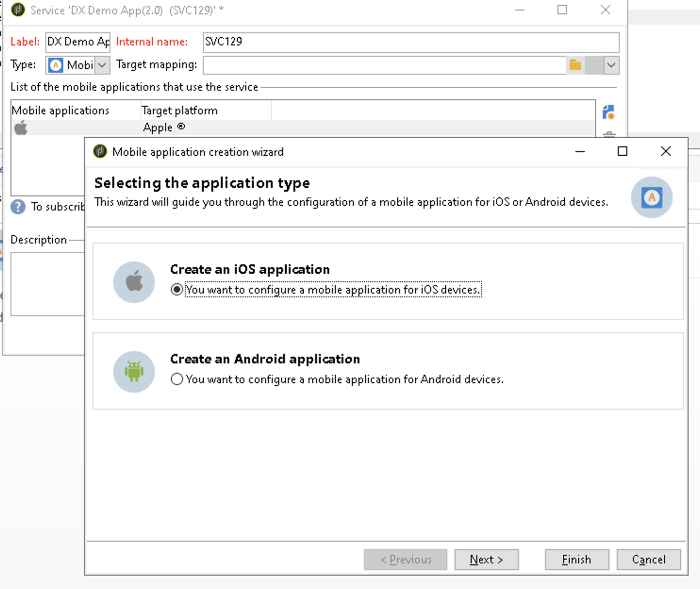Select the iOS devices radio button
This screenshot has height=589, width=700.
[177, 289]
